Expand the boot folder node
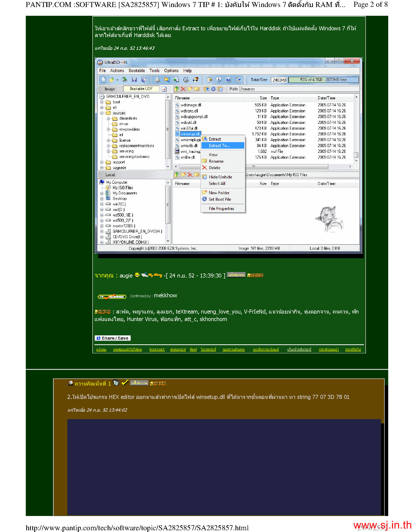Viewport: 414px width, 532px height. pyautogui.click(x=102, y=102)
